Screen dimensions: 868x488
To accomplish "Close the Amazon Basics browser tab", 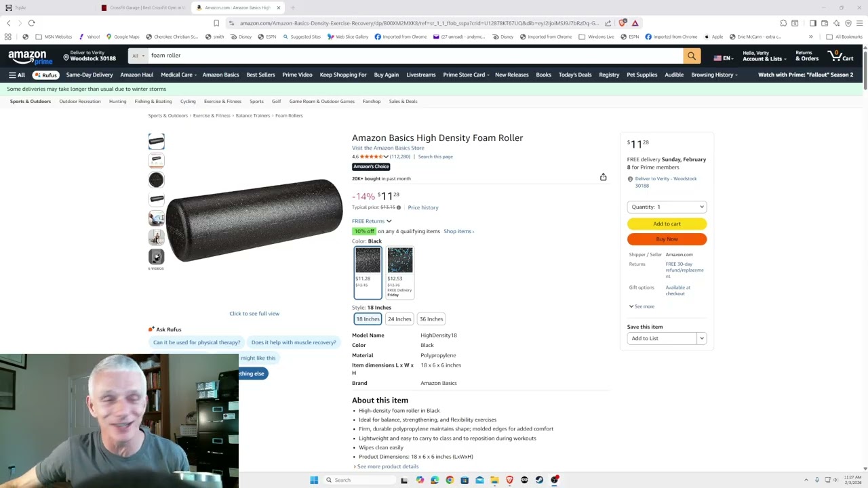I will point(278,8).
